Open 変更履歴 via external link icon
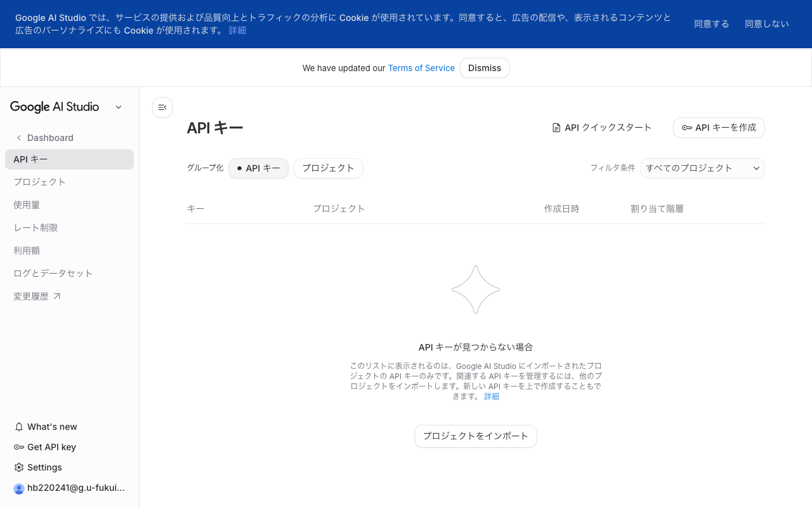 58,295
